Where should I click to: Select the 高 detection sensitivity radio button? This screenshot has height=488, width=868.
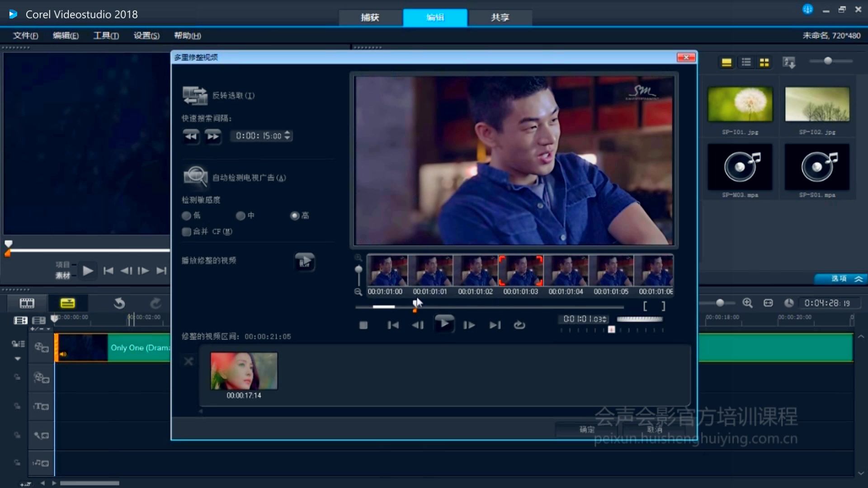295,216
